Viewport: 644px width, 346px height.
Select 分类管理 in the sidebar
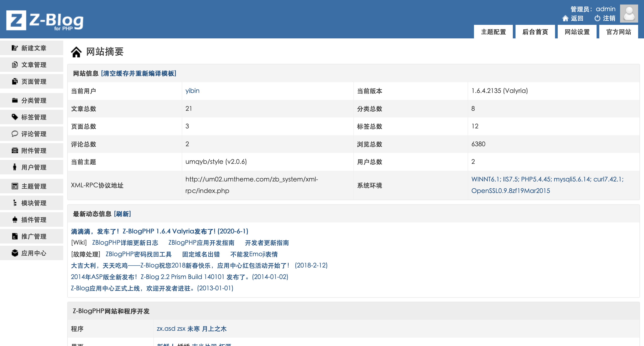32,101
